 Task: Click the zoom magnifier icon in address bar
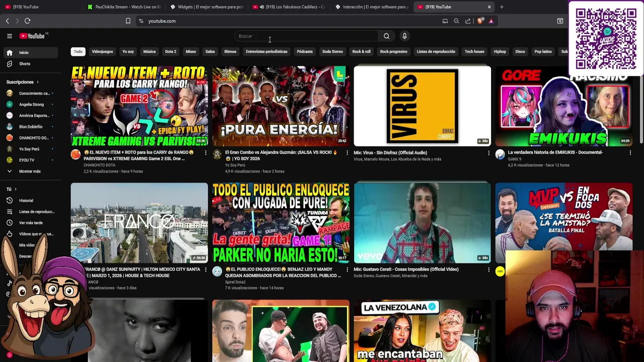click(456, 21)
